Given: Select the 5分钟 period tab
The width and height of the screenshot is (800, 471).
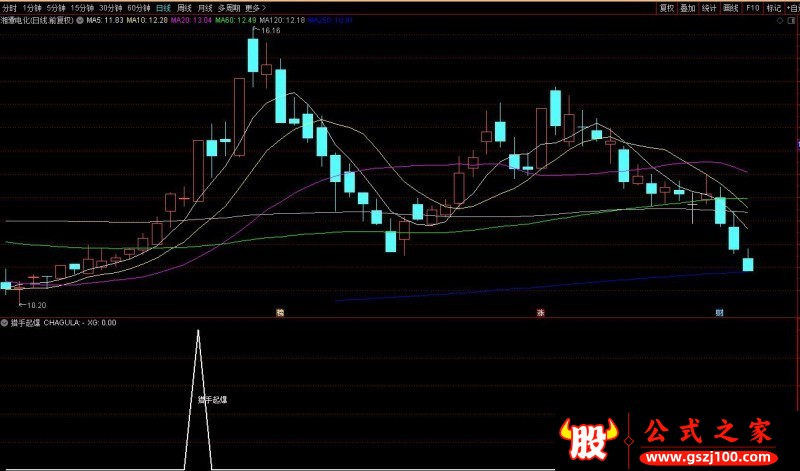Looking at the screenshot, I should click(x=56, y=8).
